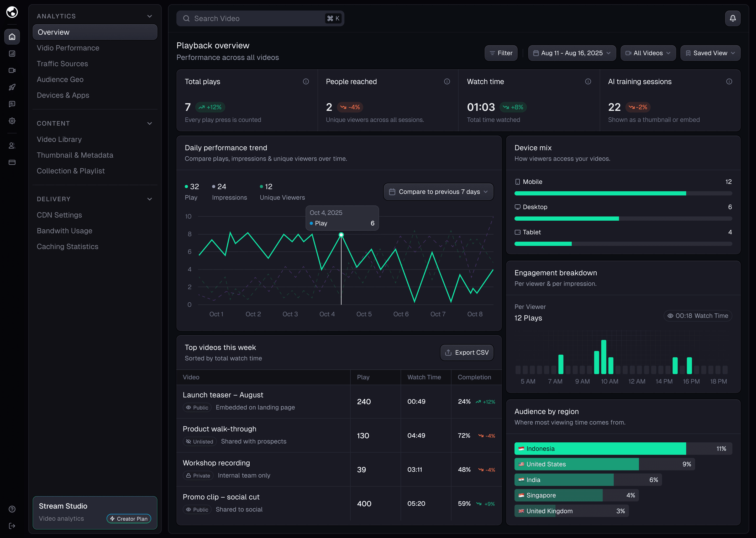
Task: Open the Aug 11 - Aug 16 date dropdown
Action: (x=572, y=53)
